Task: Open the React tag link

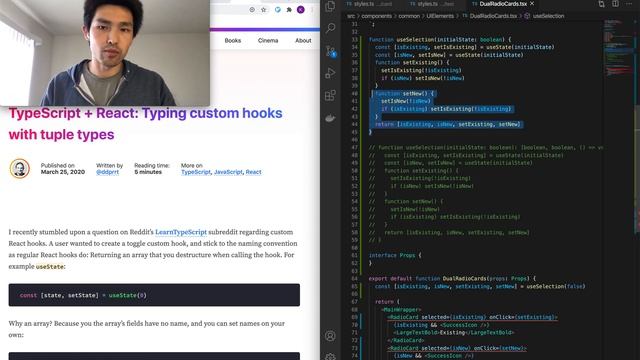Action: 253,172
